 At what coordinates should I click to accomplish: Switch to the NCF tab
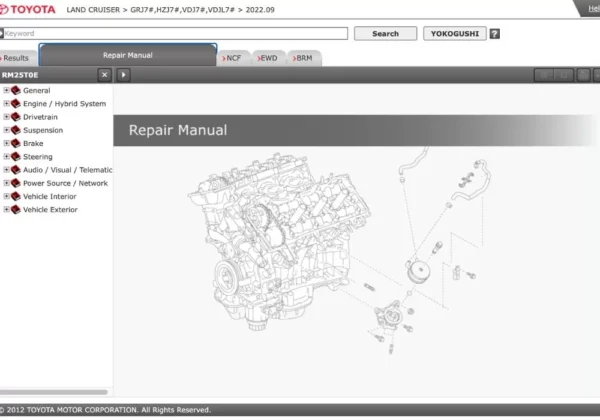pyautogui.click(x=233, y=59)
